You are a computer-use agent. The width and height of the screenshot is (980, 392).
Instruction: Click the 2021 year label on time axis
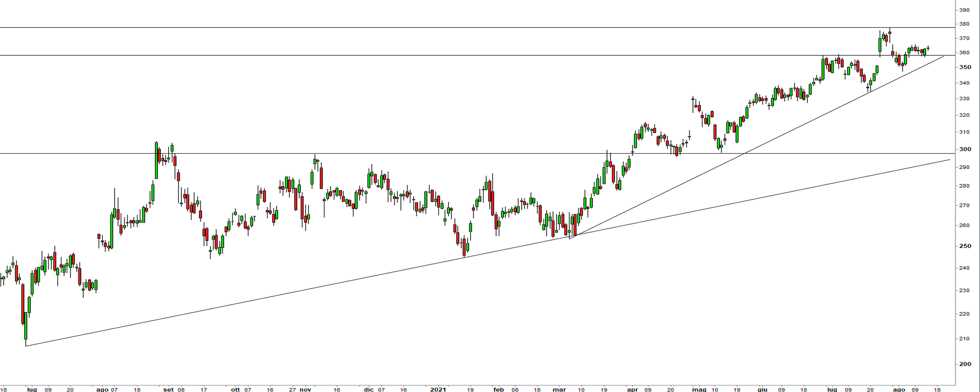[438, 389]
